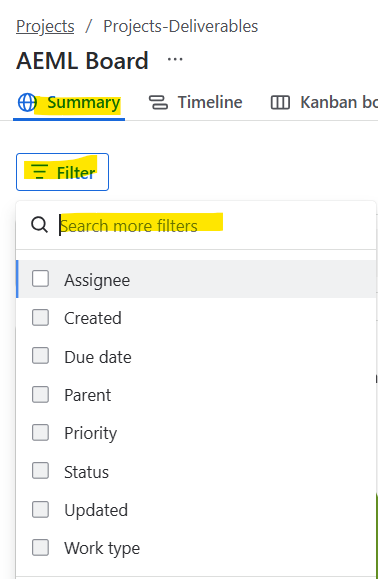This screenshot has width=378, height=579.
Task: Follow the Projects breadcrumb link
Action: click(x=45, y=26)
